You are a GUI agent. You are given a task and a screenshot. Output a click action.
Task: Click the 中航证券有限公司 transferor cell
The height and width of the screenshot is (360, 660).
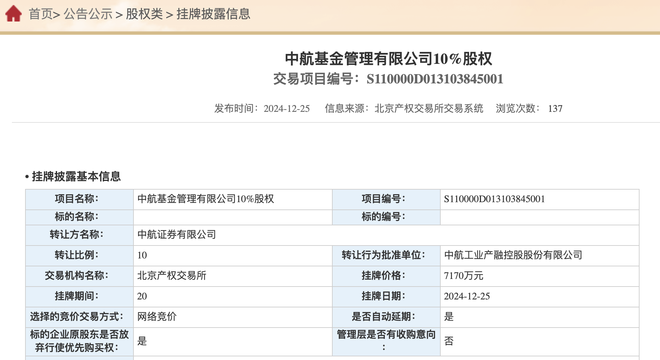[386, 235]
